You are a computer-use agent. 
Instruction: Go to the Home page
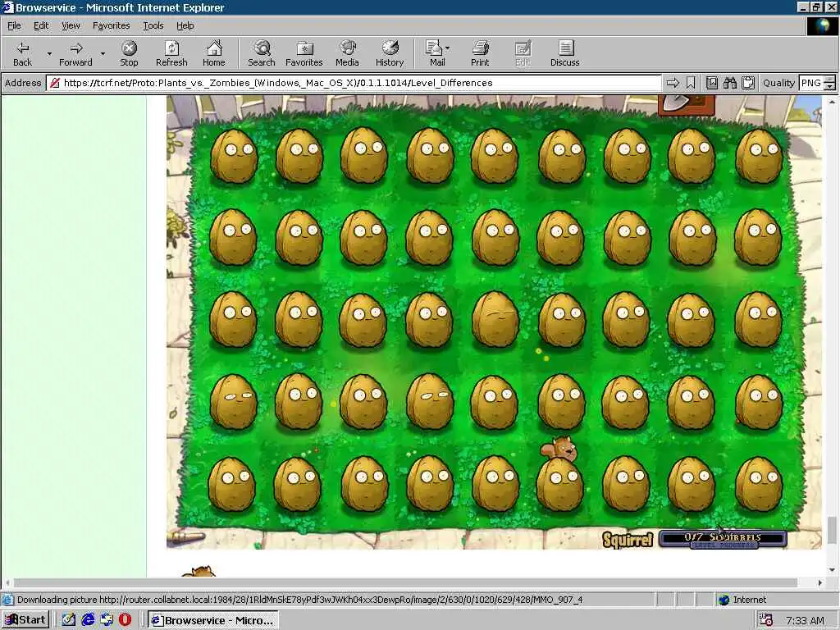[x=214, y=53]
